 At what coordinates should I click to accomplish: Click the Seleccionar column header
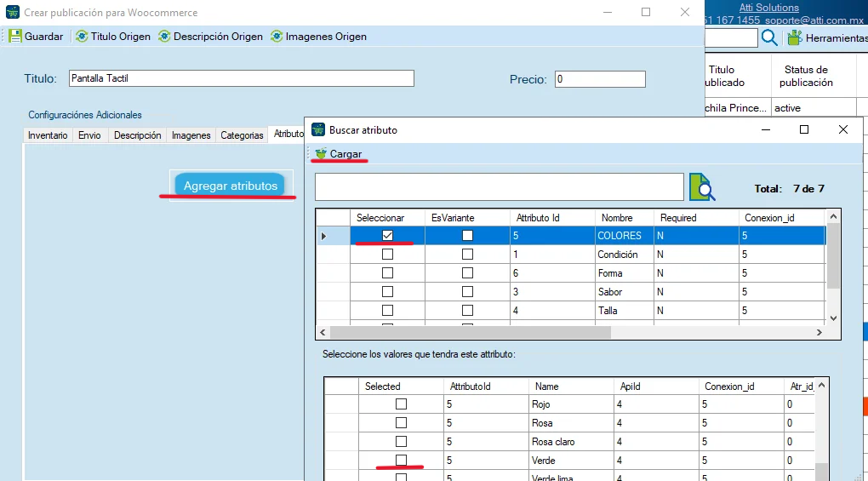point(387,218)
